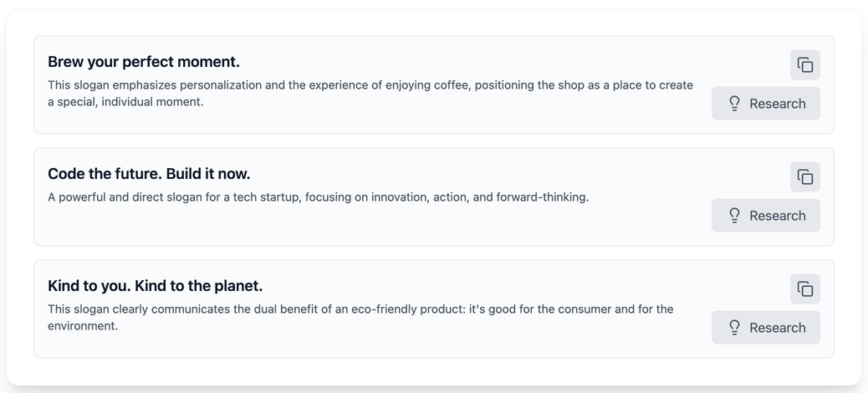Image resolution: width=868 pixels, height=393 pixels.
Task: Click the description beginning "This slogan clearly communicates"
Action: coord(360,317)
